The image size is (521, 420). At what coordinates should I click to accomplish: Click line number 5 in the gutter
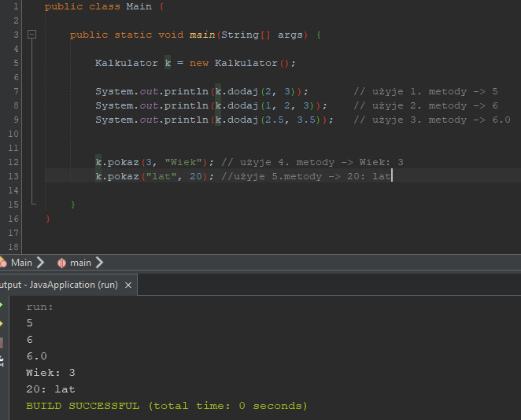[16, 63]
